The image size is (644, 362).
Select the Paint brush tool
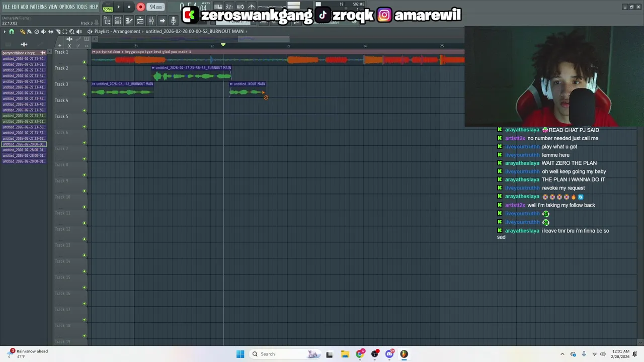30,32
